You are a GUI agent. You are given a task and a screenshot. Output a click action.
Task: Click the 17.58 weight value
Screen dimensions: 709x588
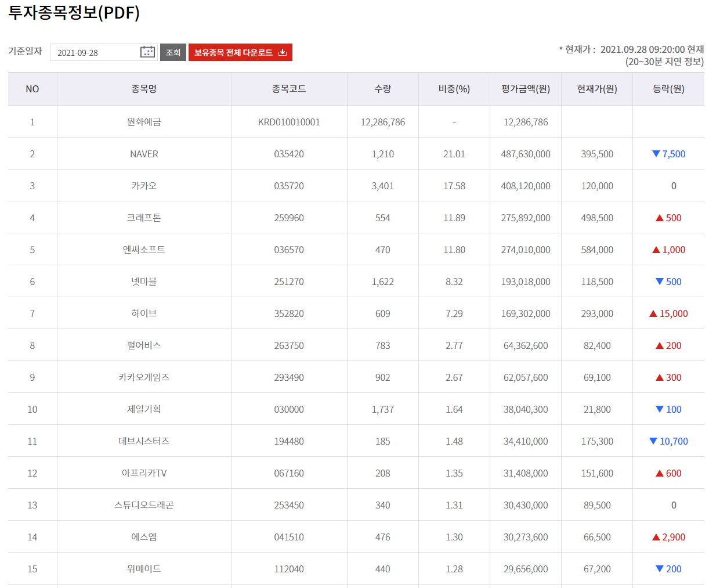tap(454, 186)
